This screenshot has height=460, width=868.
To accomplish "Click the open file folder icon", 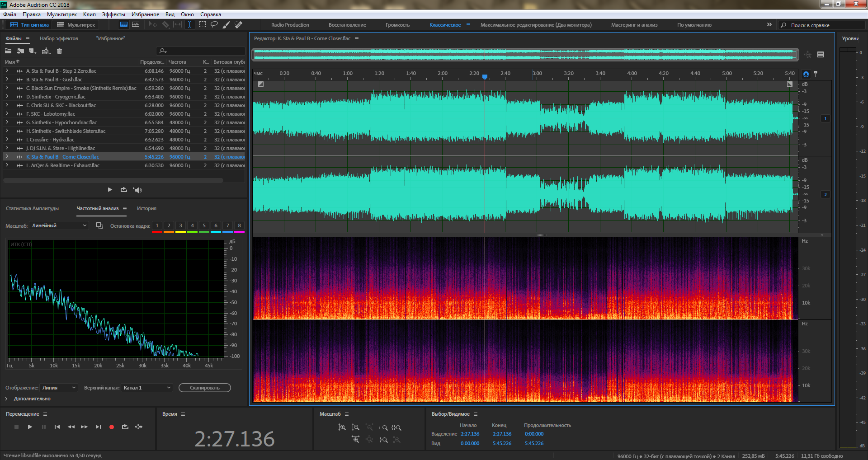I will click(x=8, y=51).
